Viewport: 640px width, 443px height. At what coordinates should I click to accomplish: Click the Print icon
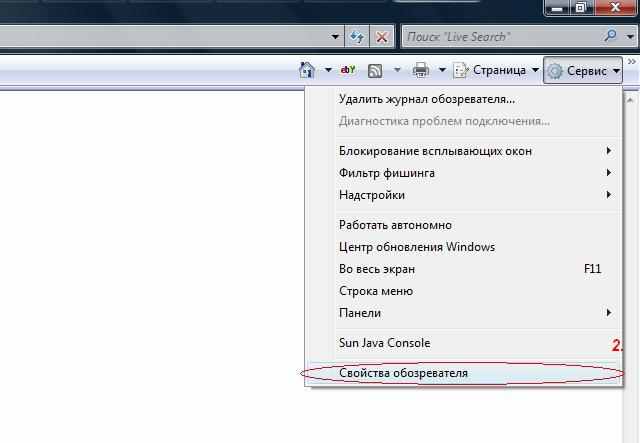click(421, 71)
